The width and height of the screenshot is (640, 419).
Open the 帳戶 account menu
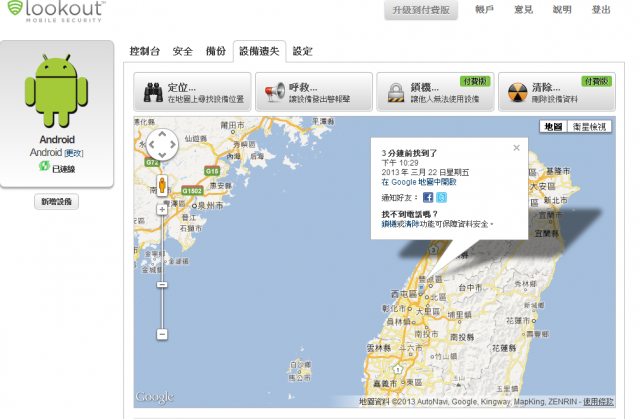click(x=484, y=9)
